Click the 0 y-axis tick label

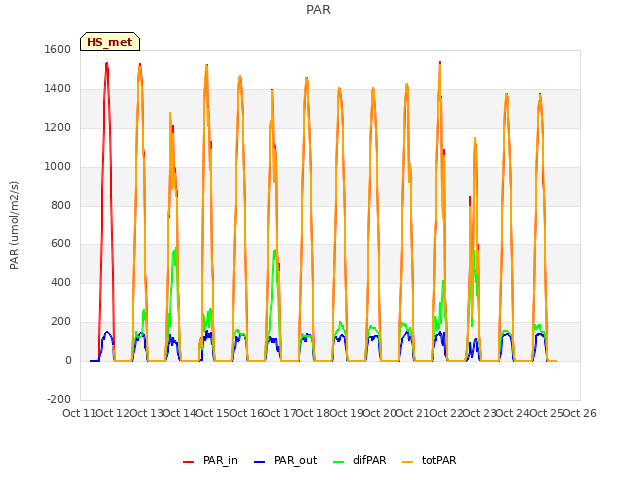[x=68, y=360]
